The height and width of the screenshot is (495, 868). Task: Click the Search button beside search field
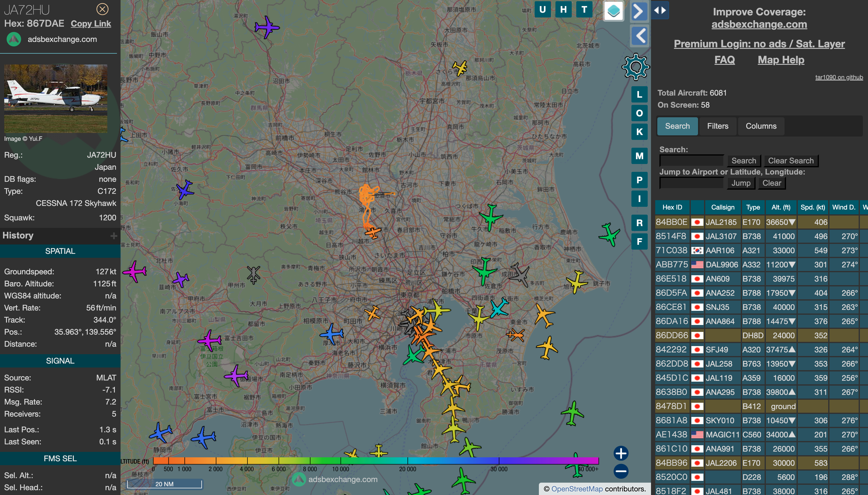point(744,161)
